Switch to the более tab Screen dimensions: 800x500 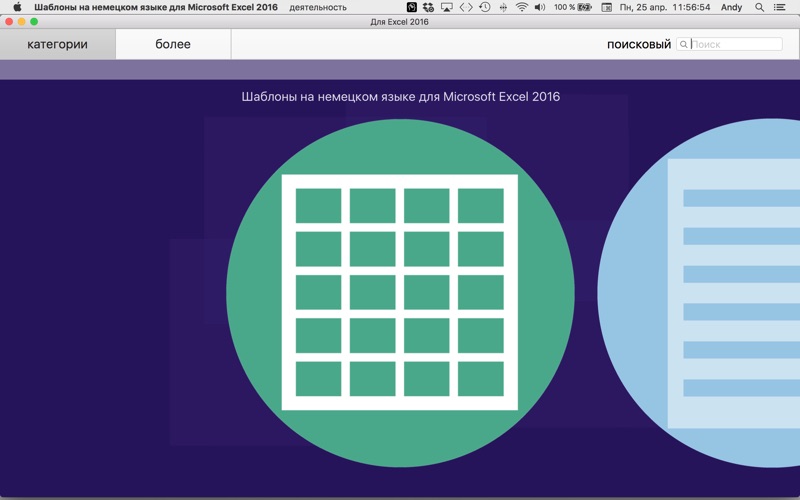coord(173,44)
